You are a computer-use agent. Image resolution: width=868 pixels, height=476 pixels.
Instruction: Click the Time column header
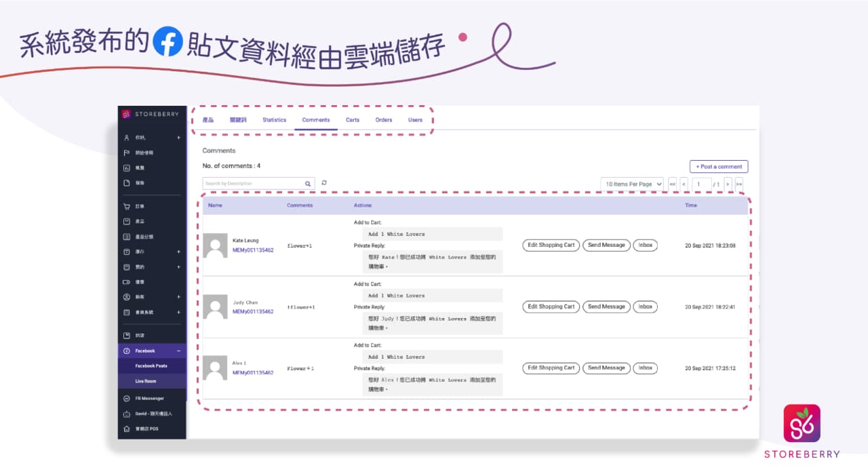(690, 205)
